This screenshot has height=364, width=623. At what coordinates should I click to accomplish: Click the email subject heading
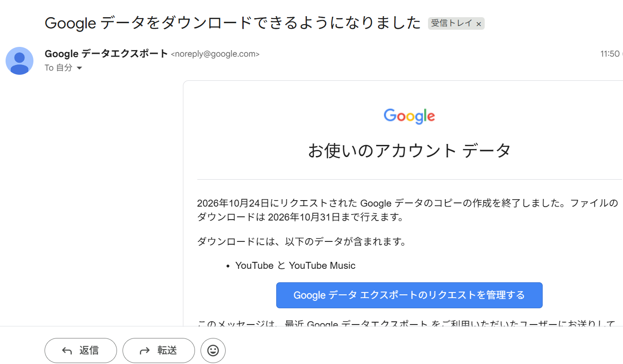pyautogui.click(x=233, y=23)
